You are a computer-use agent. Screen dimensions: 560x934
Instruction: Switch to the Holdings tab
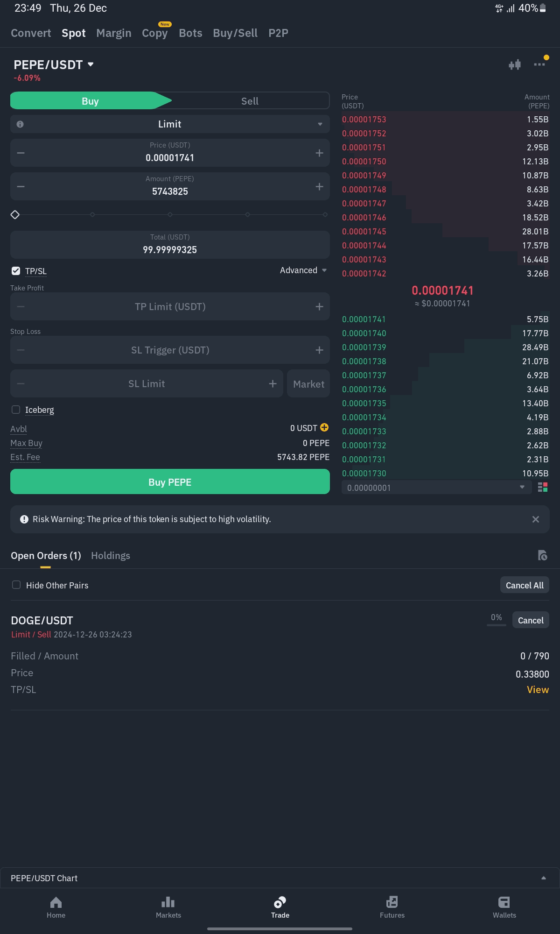[x=111, y=556]
